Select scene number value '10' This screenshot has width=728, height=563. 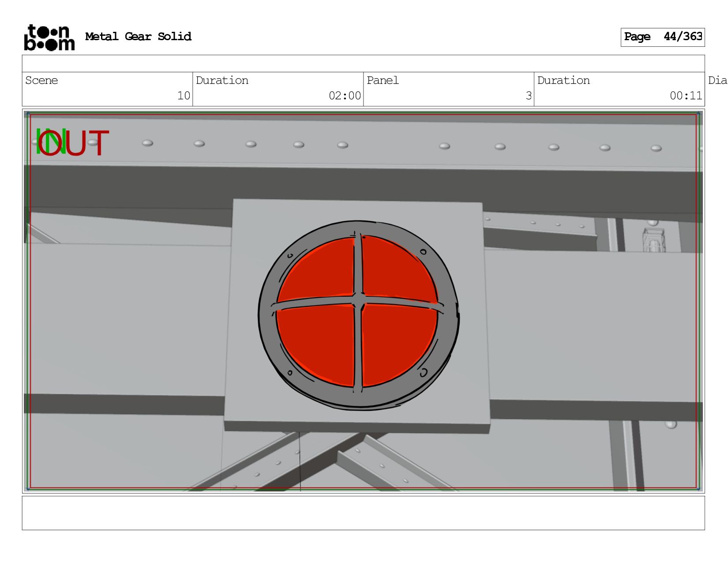[x=184, y=96]
